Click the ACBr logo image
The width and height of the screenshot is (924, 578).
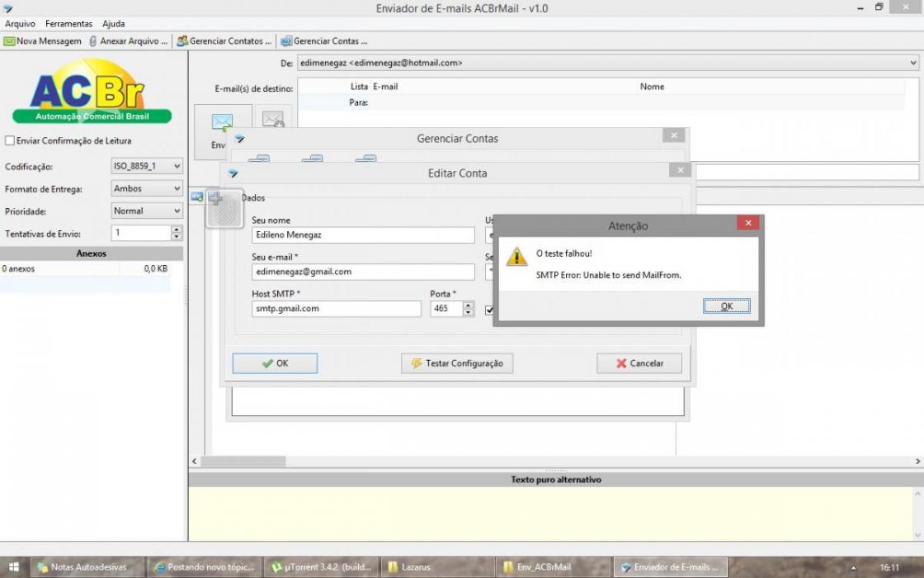tap(92, 91)
